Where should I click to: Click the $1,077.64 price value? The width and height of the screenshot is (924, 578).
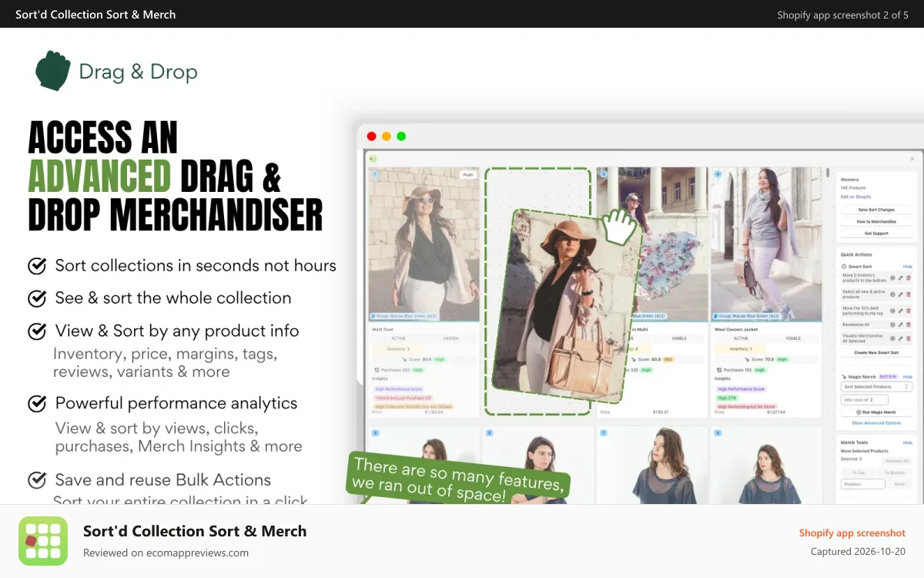[x=777, y=412]
